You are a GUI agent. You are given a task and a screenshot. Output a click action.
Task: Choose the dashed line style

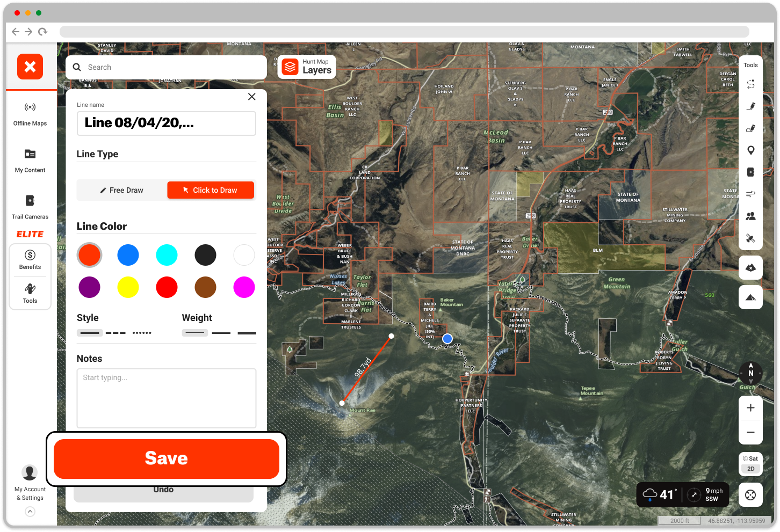pyautogui.click(x=115, y=333)
